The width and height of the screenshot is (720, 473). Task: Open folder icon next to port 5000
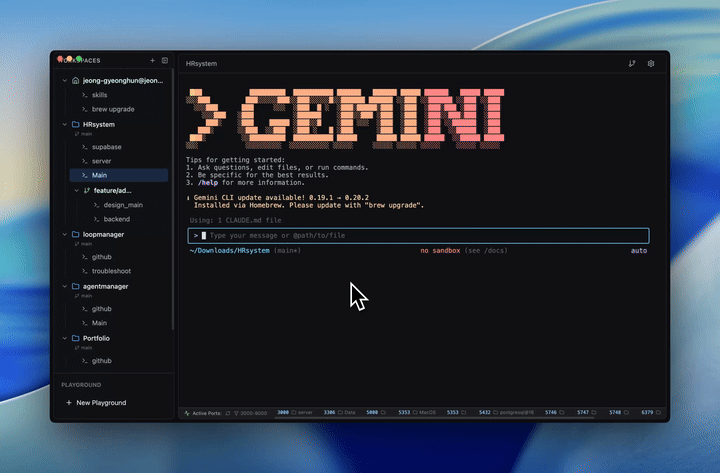coord(383,412)
